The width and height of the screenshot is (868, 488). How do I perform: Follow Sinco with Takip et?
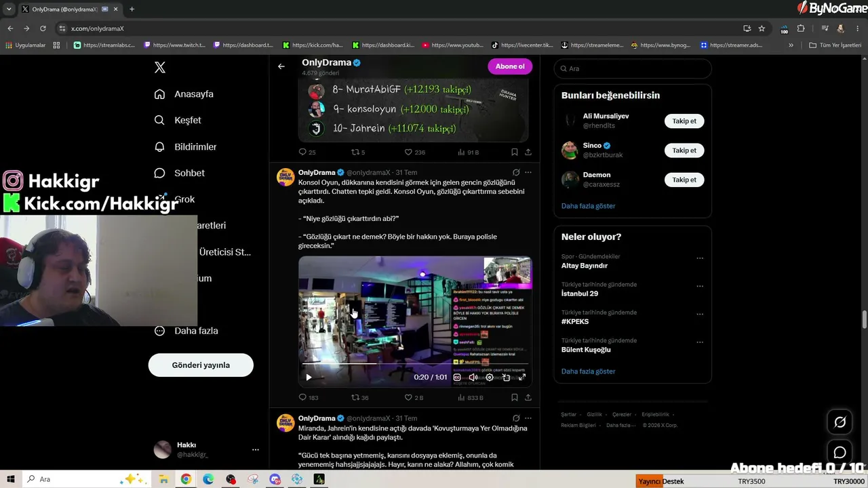[684, 150]
